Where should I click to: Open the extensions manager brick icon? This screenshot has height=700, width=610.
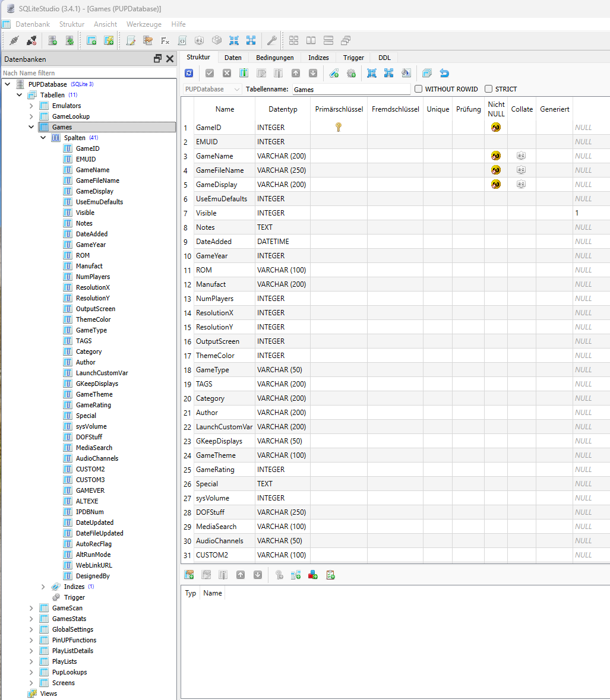coord(217,40)
